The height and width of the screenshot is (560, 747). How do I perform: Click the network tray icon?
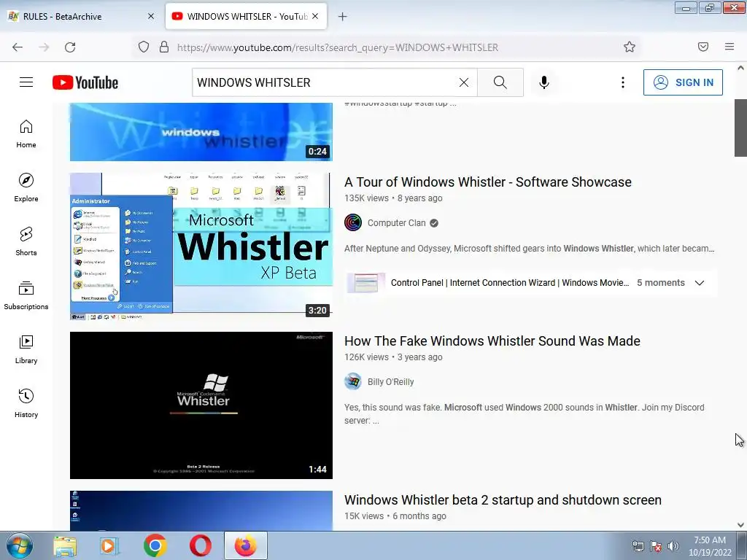click(638, 546)
